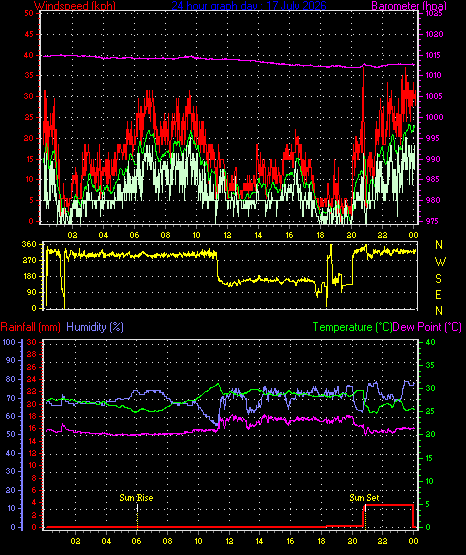Click the '26' rainfall axis value
Viewport: 466px width, 555px height.
coord(32,367)
